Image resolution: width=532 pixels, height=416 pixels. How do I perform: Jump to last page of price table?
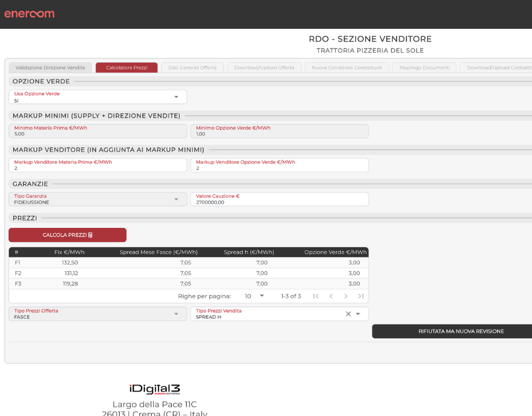[x=361, y=296]
